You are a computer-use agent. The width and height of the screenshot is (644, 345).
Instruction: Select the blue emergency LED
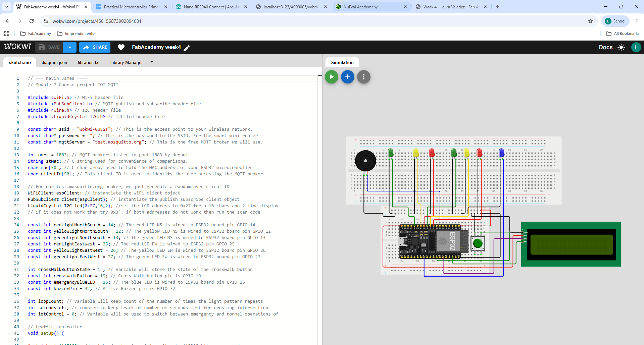pyautogui.click(x=501, y=153)
